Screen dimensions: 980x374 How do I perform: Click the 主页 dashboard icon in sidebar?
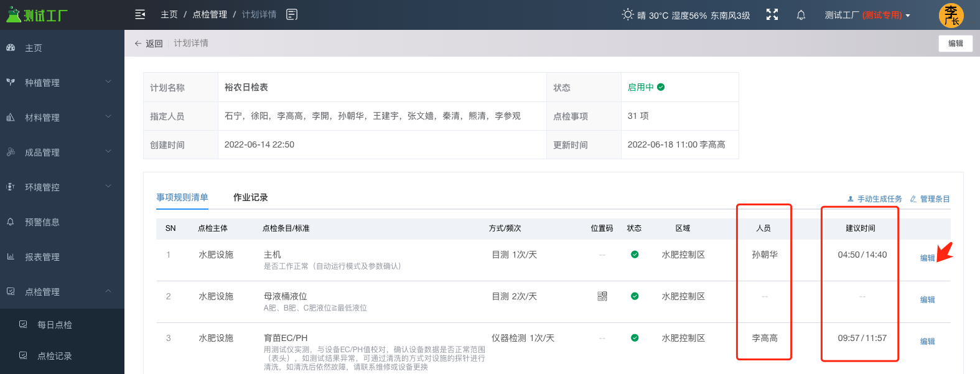tap(11, 47)
